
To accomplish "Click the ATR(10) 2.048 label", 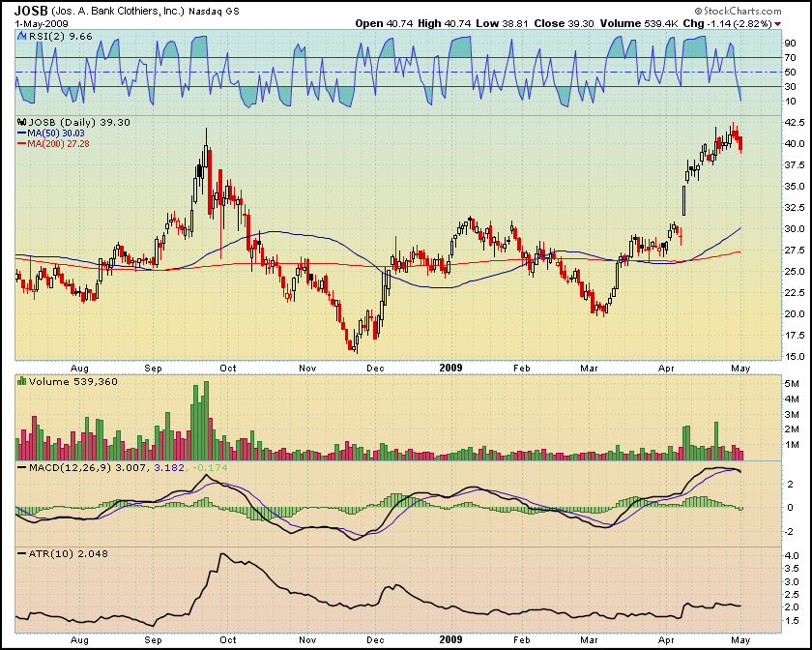I will coord(68,553).
